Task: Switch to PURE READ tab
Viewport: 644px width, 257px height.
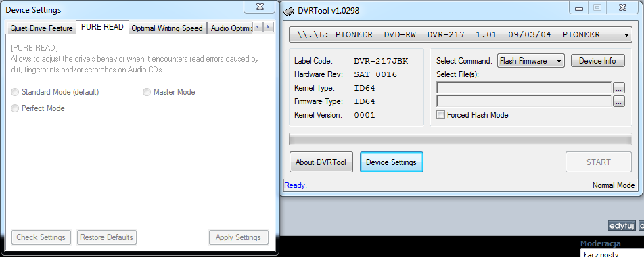Action: 102,27
